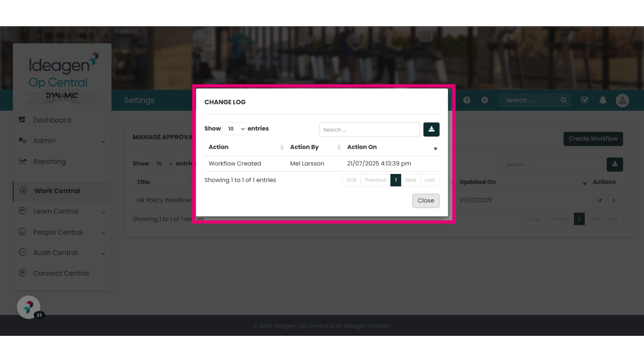This screenshot has width=644, height=362.
Task: Select page 1 in background pagination
Action: tap(579, 219)
